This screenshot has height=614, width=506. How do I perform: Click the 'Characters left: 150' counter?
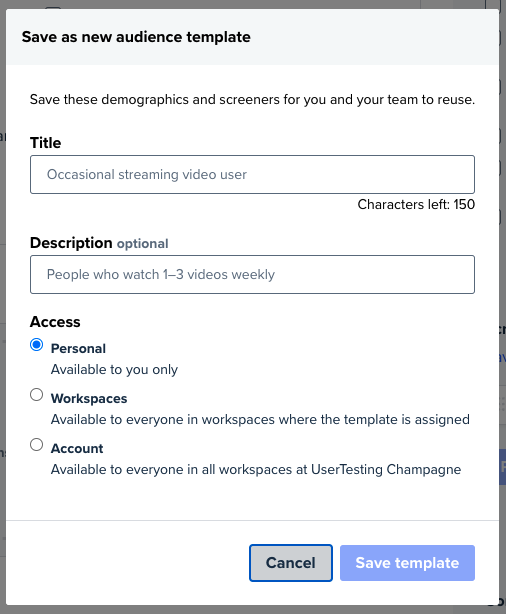tap(416, 204)
